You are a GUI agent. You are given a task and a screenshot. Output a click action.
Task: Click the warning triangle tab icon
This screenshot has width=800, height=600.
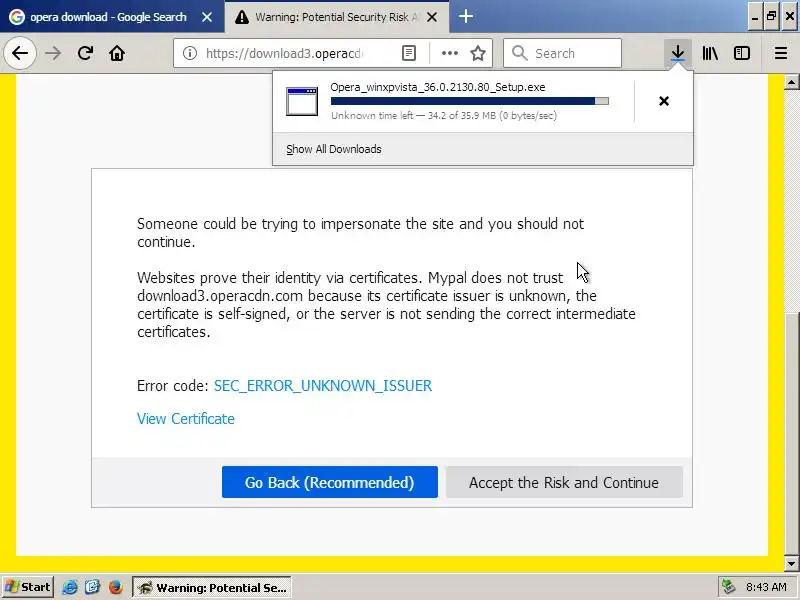242,17
